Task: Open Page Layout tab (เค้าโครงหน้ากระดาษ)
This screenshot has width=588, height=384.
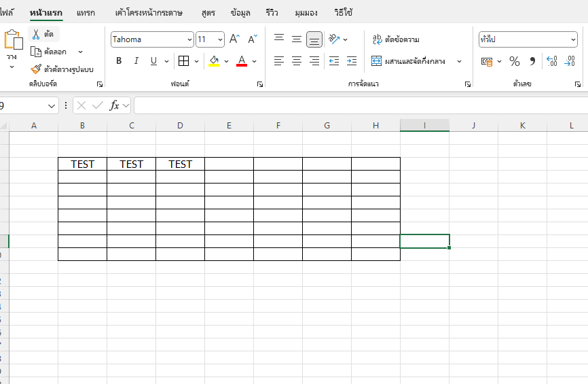Action: 149,13
